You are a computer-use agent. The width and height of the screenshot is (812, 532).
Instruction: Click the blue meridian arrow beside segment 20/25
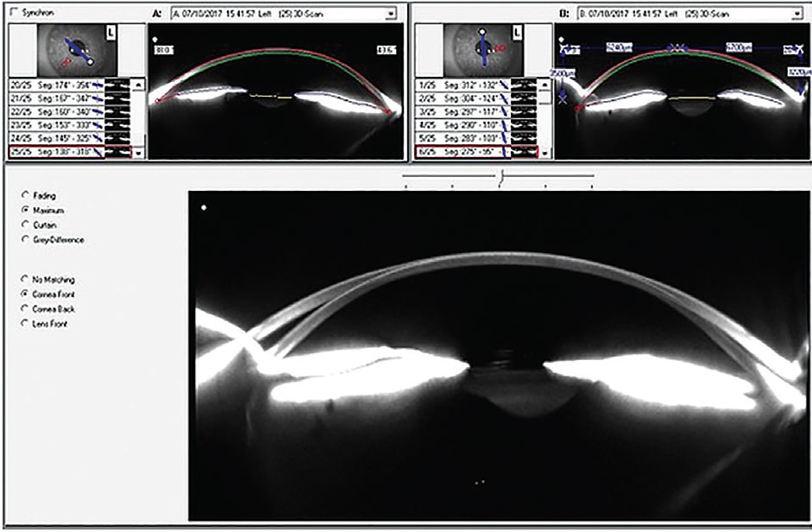[x=99, y=85]
